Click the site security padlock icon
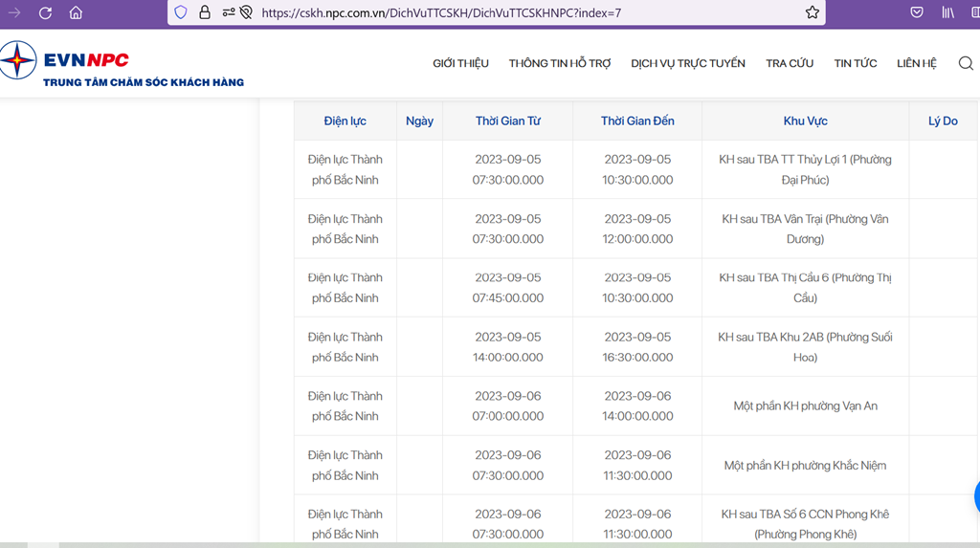980x548 pixels. (x=205, y=12)
